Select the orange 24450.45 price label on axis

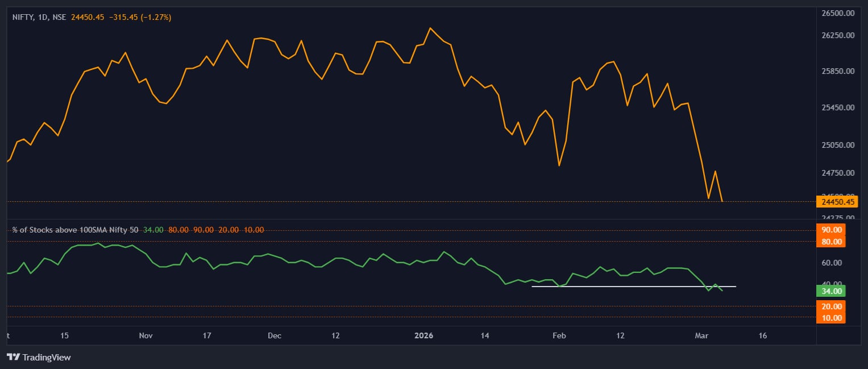click(838, 201)
